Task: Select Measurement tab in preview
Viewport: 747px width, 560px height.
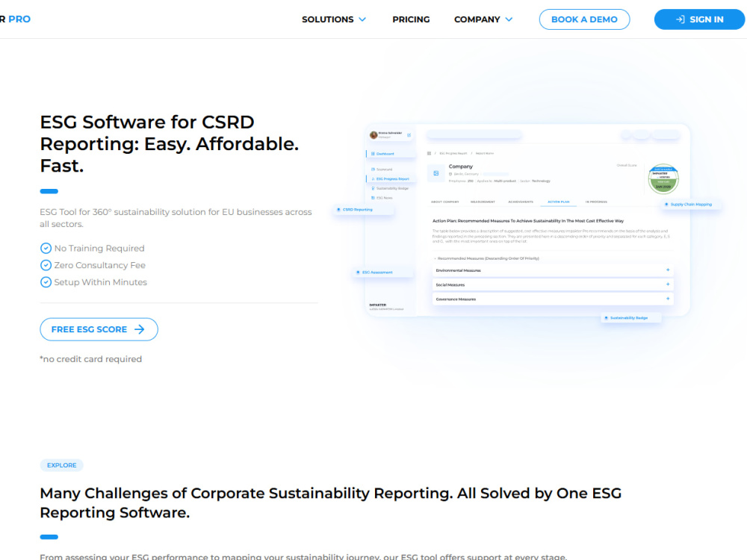Action: point(483,202)
